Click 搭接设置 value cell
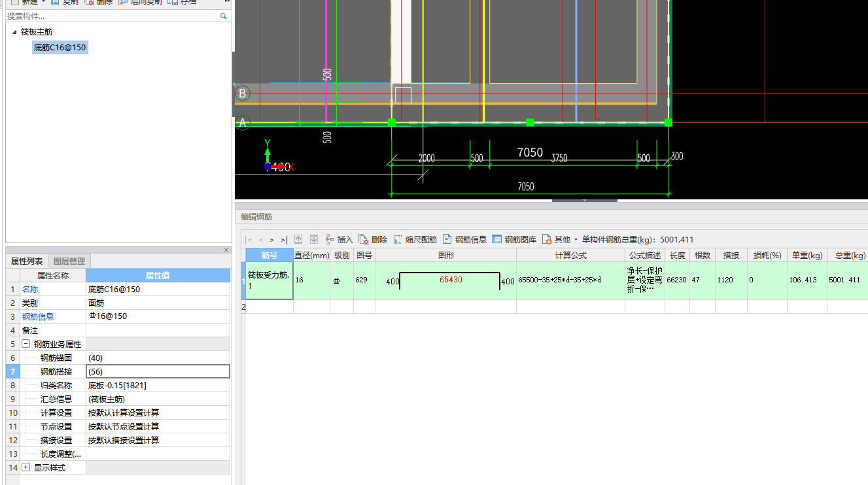This screenshot has width=868, height=485. 158,440
